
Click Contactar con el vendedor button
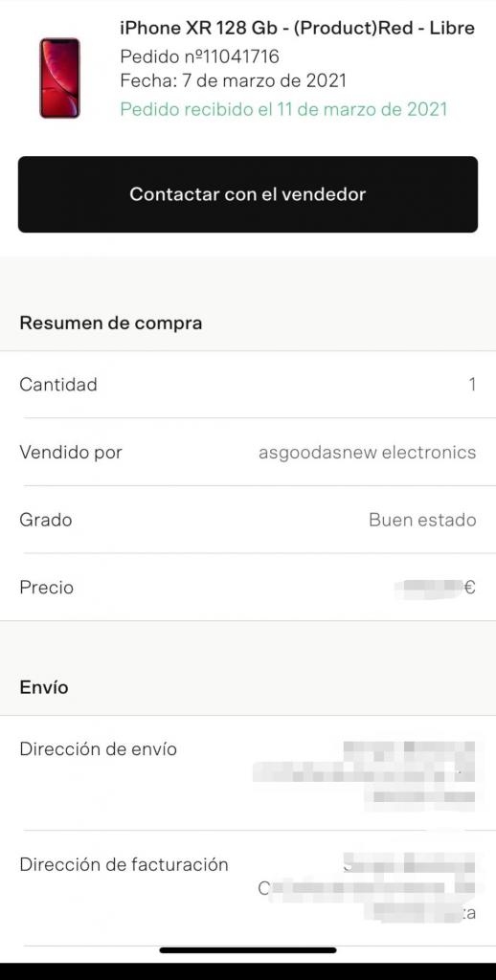click(248, 194)
